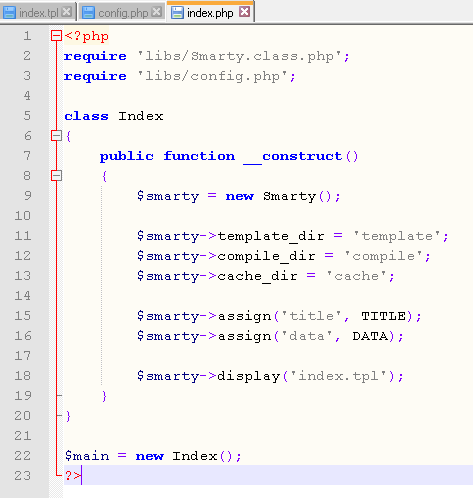Click line number 5 in the margin
473x498 pixels.
click(x=27, y=116)
